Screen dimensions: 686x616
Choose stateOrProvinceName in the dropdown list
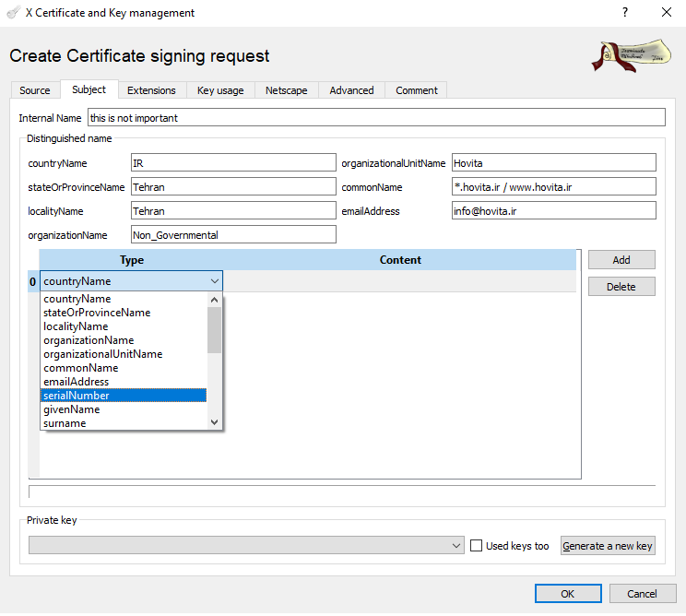[x=124, y=313]
